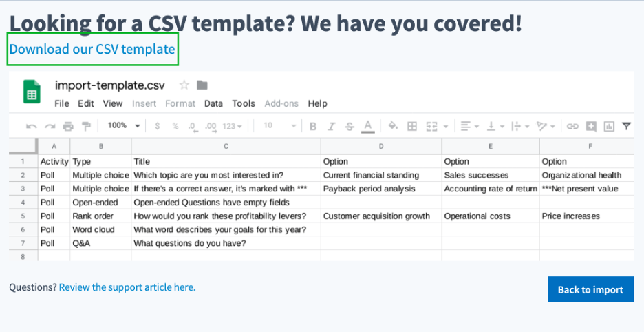The image size is (644, 332).
Task: Open the text color picker
Action: pos(368,126)
